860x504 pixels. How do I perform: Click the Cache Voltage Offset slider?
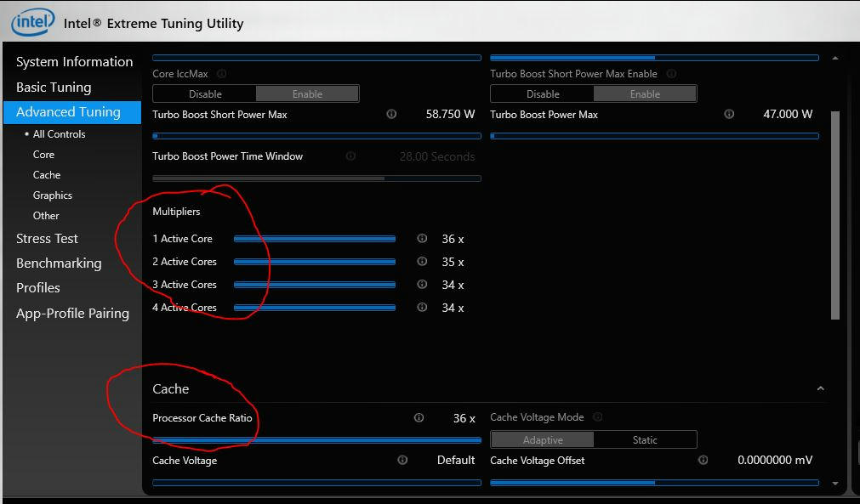tap(654, 483)
